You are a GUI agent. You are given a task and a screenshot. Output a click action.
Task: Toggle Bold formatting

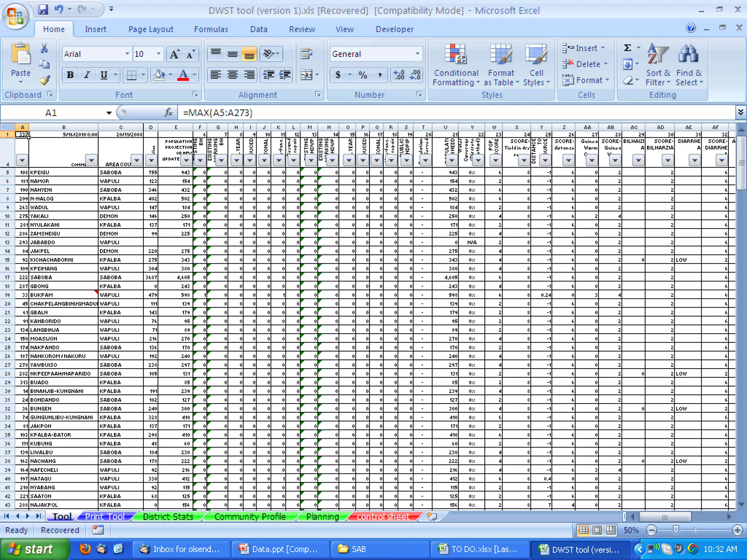coord(70,75)
